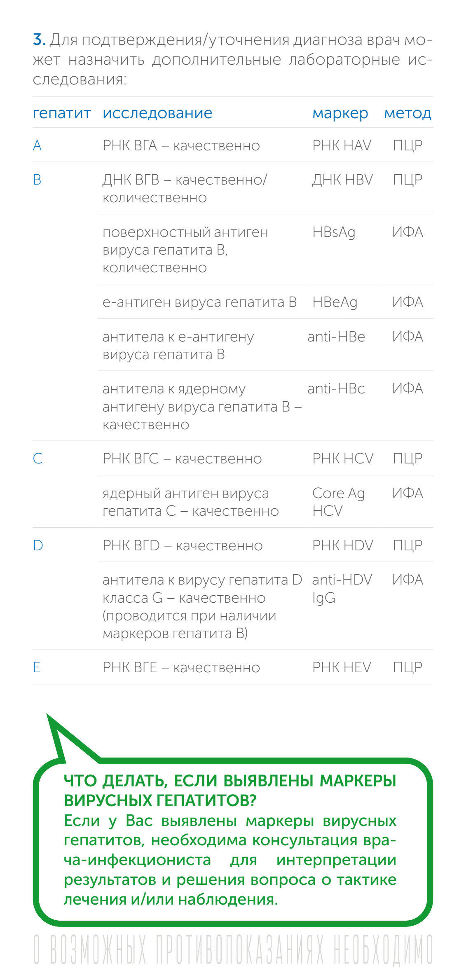Select the "метод" column header

(408, 113)
